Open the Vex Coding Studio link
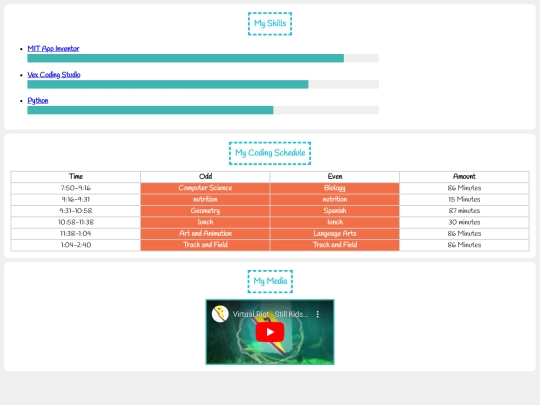Screen dimensions: 540x405 (54, 75)
